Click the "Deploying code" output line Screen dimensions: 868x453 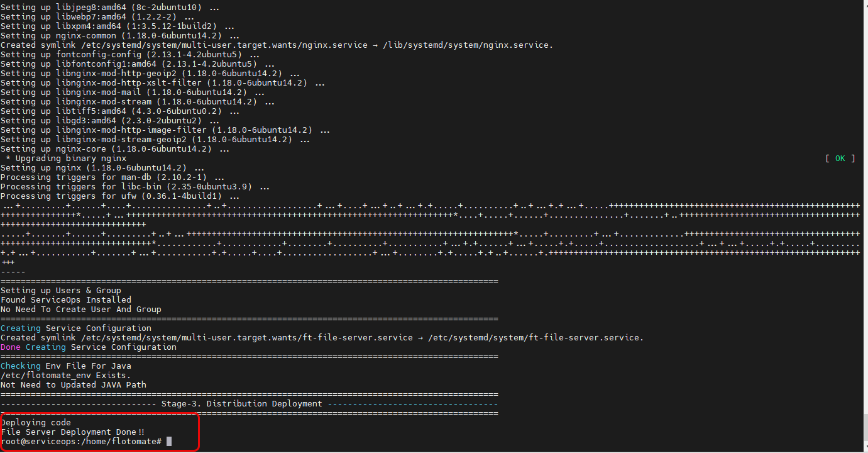point(36,423)
